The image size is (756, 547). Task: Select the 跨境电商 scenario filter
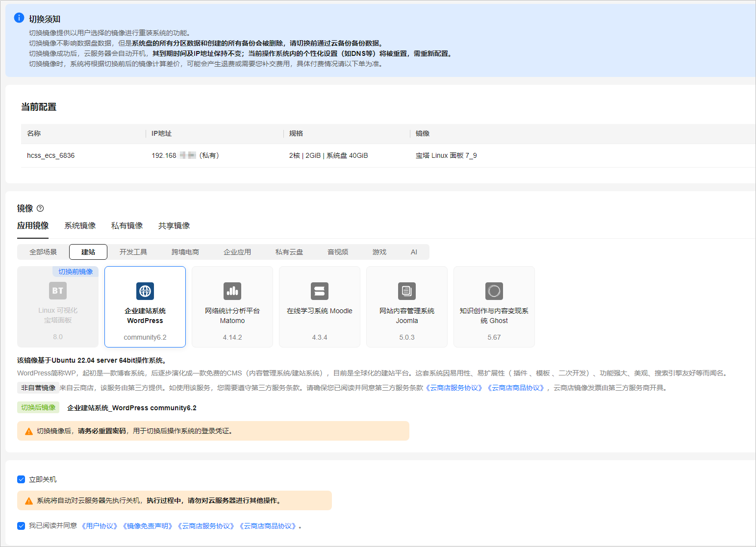(x=185, y=252)
